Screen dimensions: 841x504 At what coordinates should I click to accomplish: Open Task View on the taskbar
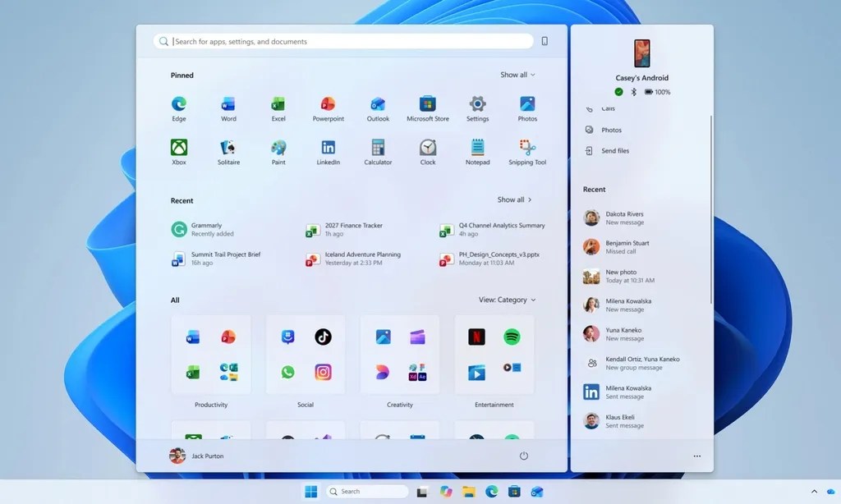pos(423,491)
